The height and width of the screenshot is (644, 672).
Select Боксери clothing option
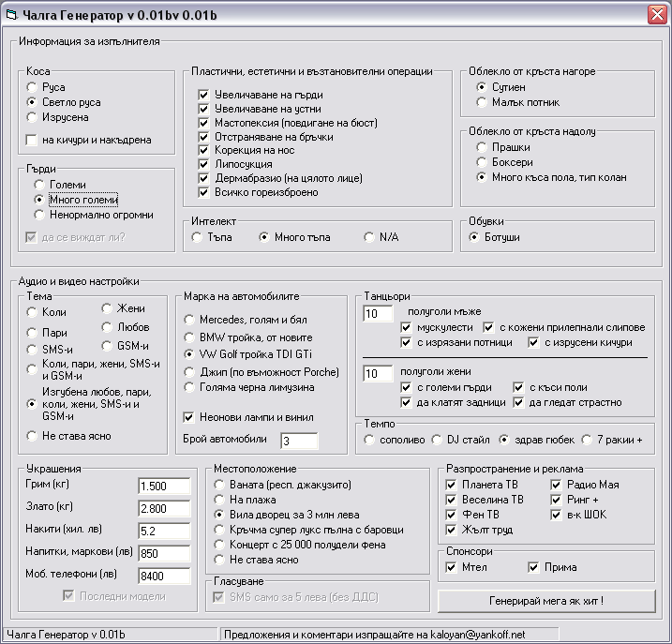click(x=483, y=162)
